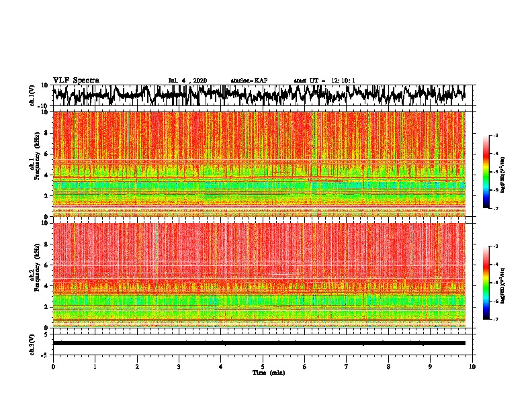Click the 'ch.3(V)' axis label

(x=32, y=345)
